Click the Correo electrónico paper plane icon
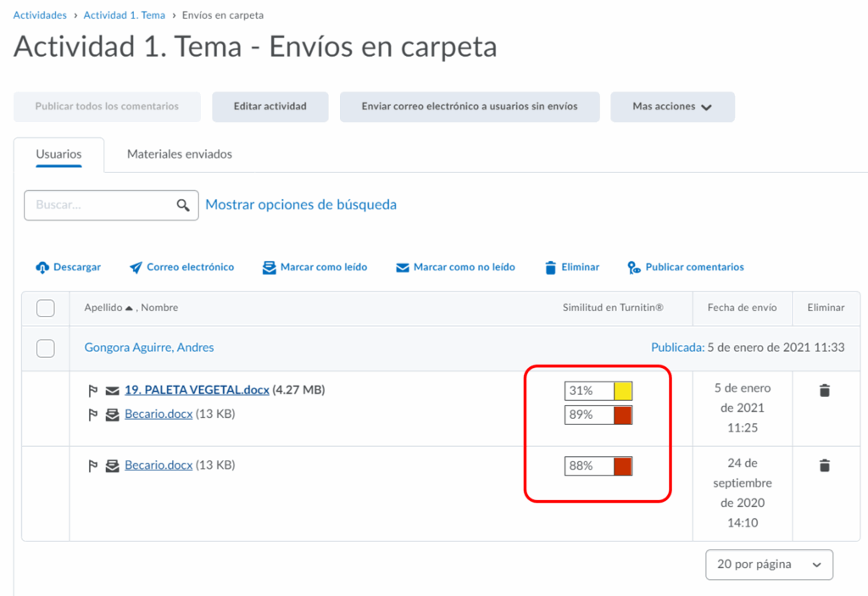Screen dimensions: 868x596 tap(136, 267)
